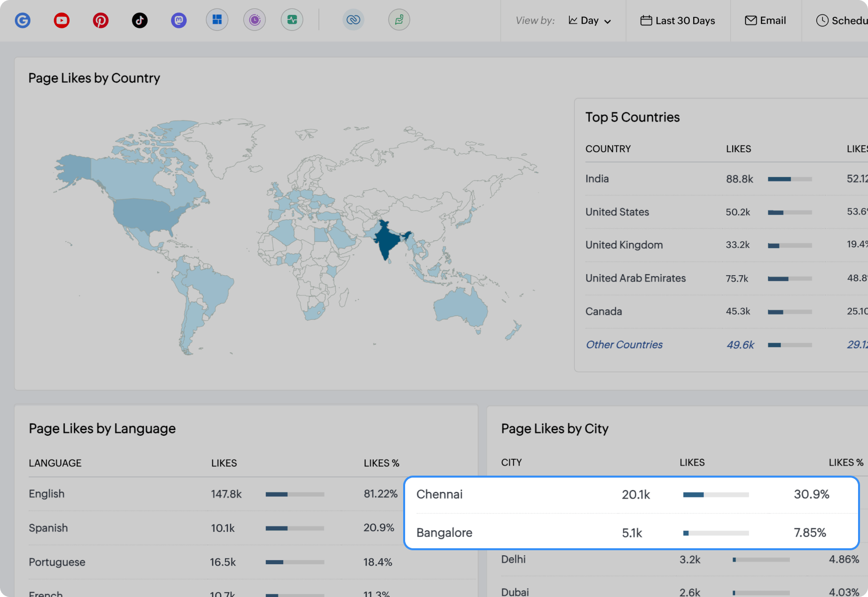Click the Email button
Viewport: 868px width, 597px height.
tap(765, 20)
